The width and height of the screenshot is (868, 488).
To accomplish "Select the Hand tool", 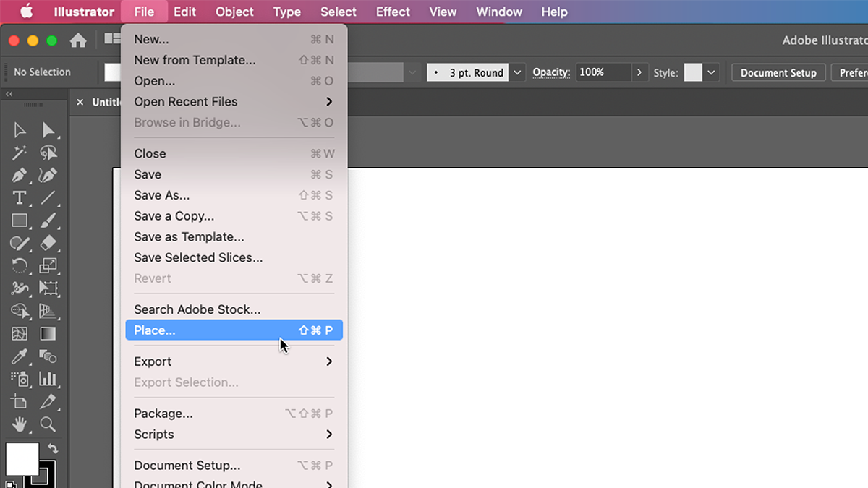I will (20, 425).
